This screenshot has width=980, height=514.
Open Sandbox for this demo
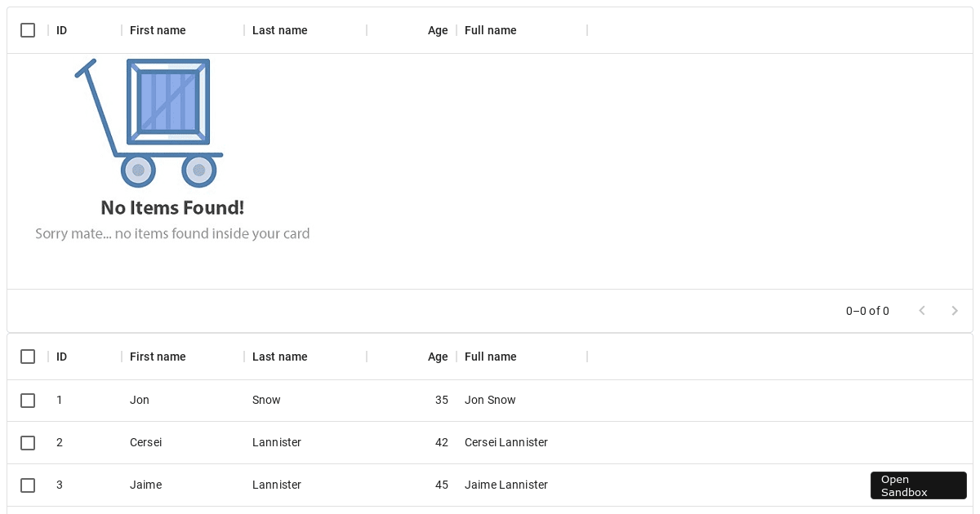tap(919, 485)
